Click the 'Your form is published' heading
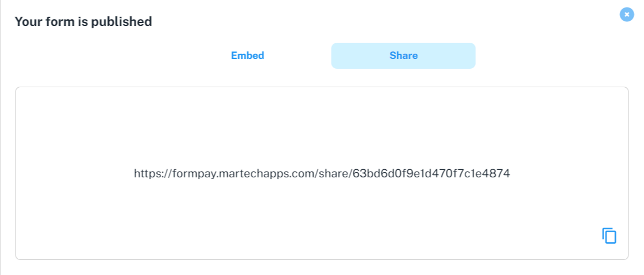This screenshot has height=275, width=644. point(83,22)
